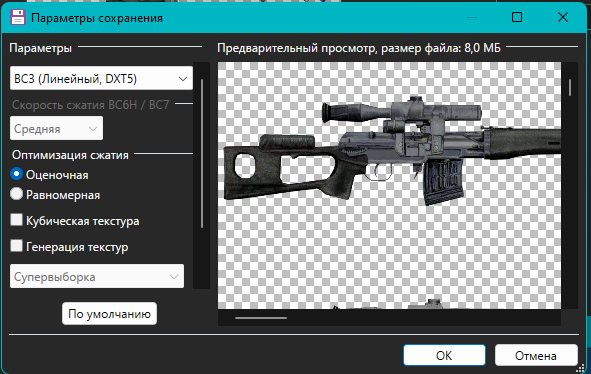
Task: Open the Супервыборка dropdown
Action: click(x=97, y=276)
